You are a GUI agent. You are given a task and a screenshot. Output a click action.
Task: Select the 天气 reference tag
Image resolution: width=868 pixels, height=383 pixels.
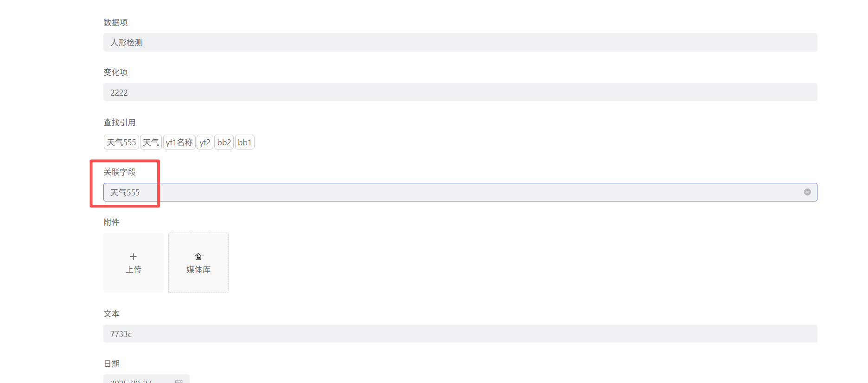click(151, 142)
